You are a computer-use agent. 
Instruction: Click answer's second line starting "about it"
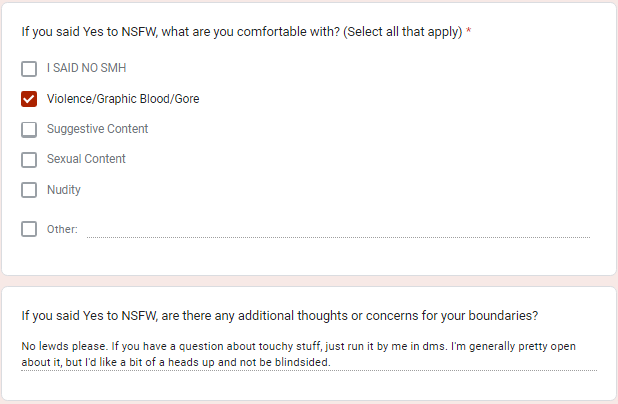pos(175,362)
